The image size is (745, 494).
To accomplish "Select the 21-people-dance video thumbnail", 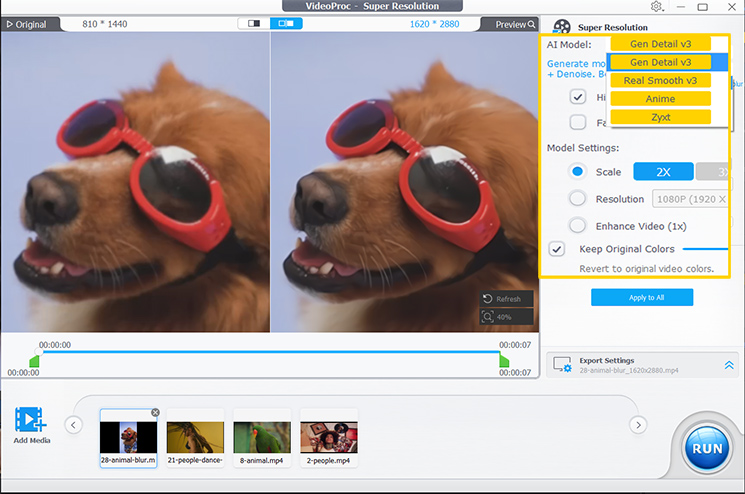I will [x=195, y=437].
